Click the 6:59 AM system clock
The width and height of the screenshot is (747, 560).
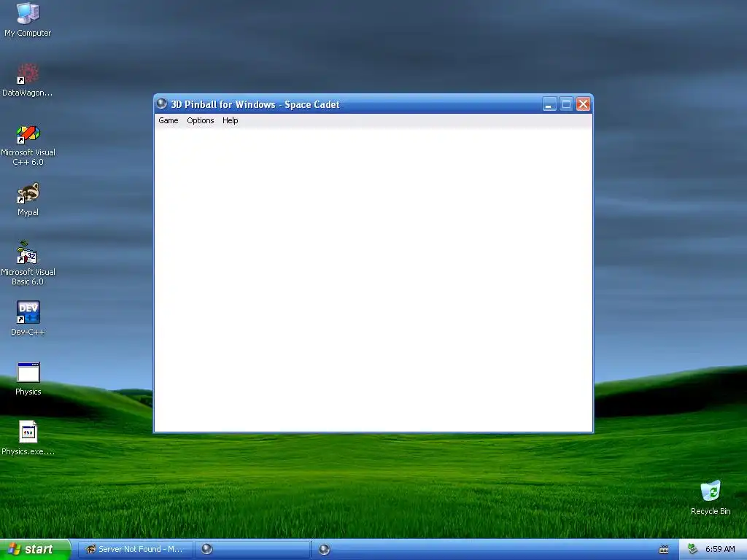[x=720, y=549]
